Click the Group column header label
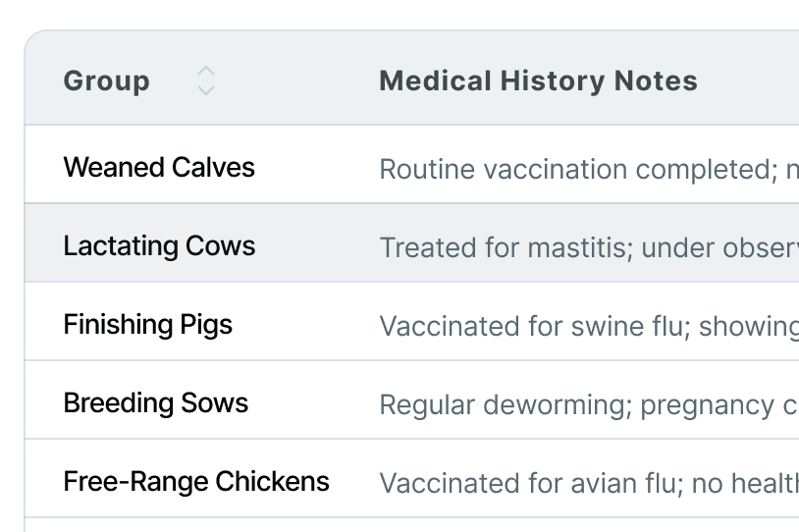 [x=106, y=81]
